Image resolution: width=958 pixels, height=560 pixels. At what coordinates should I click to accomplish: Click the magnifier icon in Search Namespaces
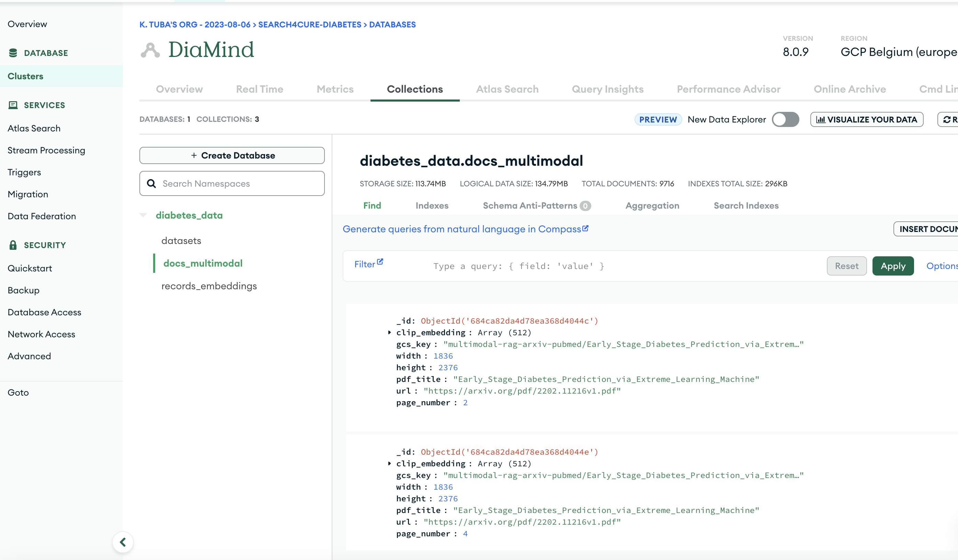click(151, 184)
